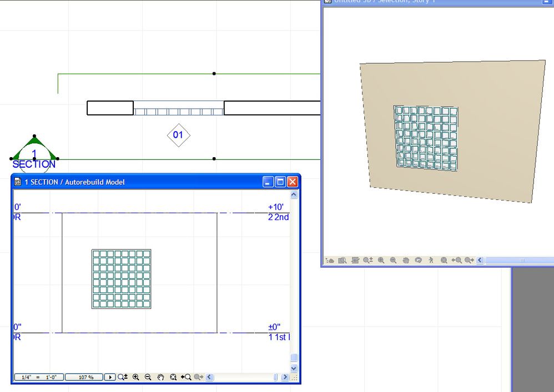Select the Explore walking-figure tool in 3D window
This screenshot has height=392, width=554.
click(431, 260)
